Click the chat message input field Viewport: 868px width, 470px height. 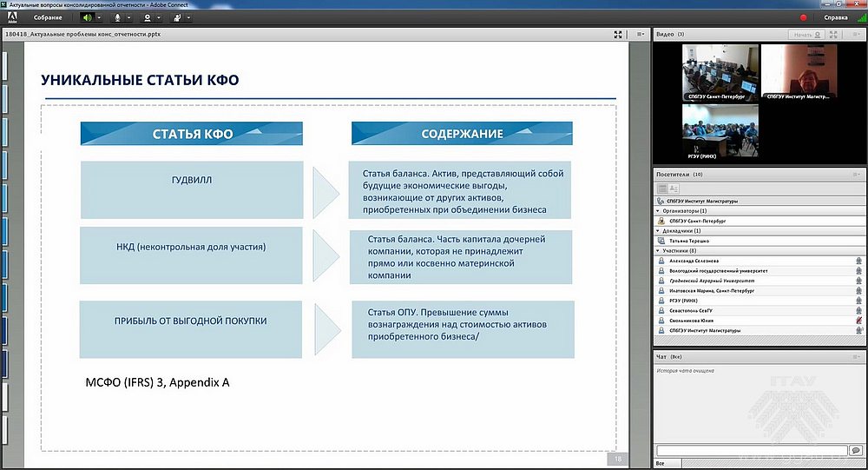[752, 451]
